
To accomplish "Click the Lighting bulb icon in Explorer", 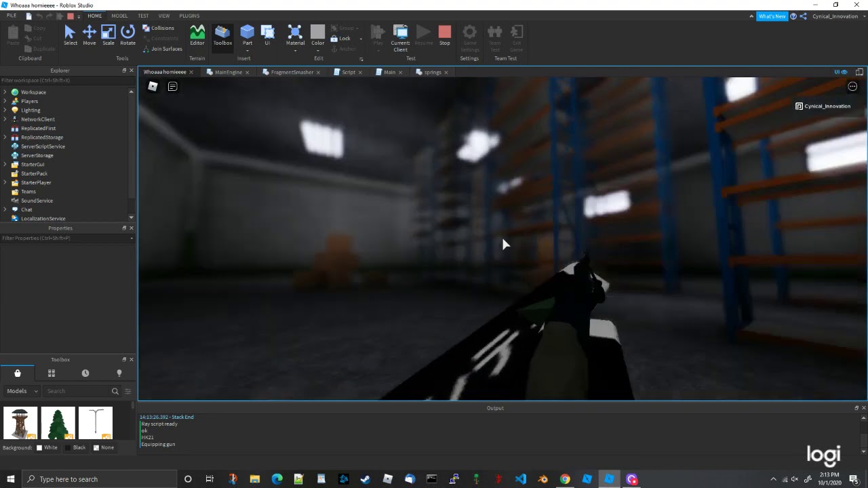I will click(x=15, y=110).
